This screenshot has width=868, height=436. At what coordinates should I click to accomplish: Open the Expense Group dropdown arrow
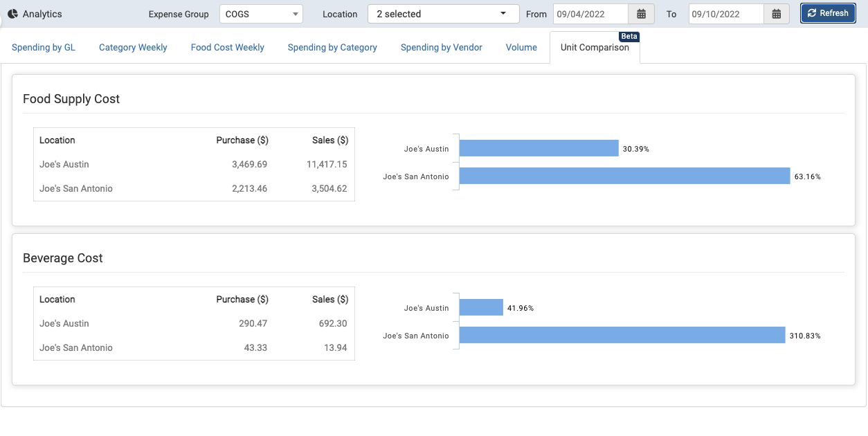296,13
